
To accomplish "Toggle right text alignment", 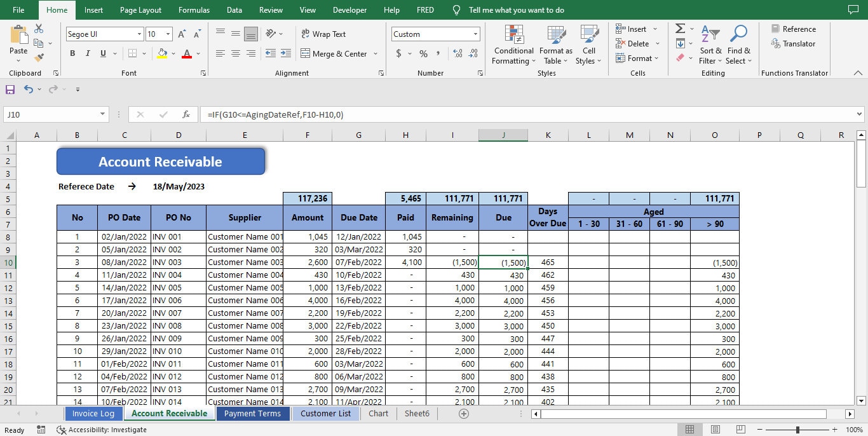I will click(x=251, y=54).
